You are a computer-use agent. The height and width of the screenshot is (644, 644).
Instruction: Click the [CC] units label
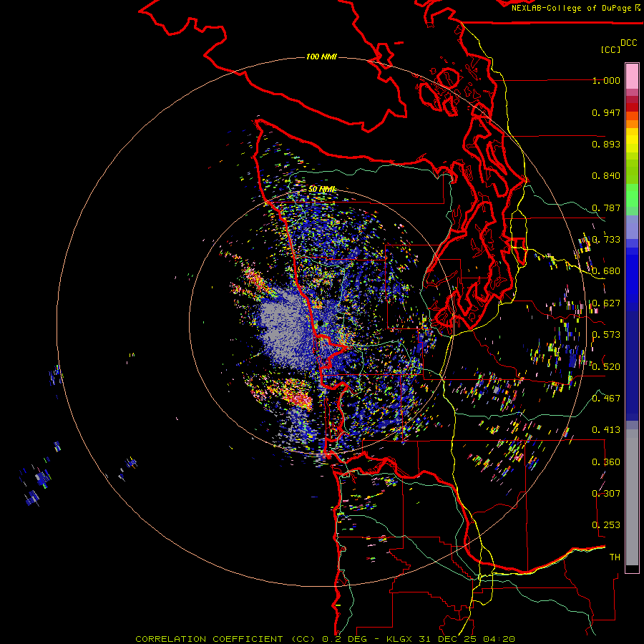click(x=610, y=49)
